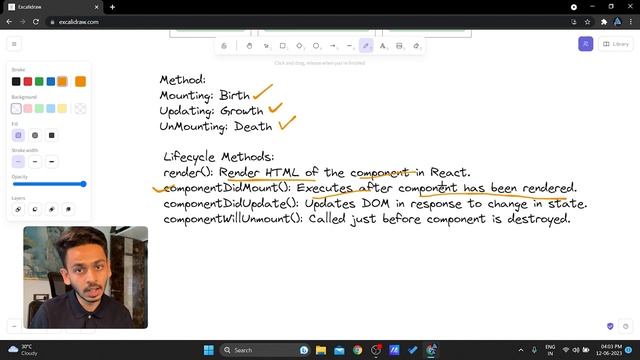This screenshot has height=360, width=640.
Task: Open the Windows Start menu
Action: pos(209,350)
